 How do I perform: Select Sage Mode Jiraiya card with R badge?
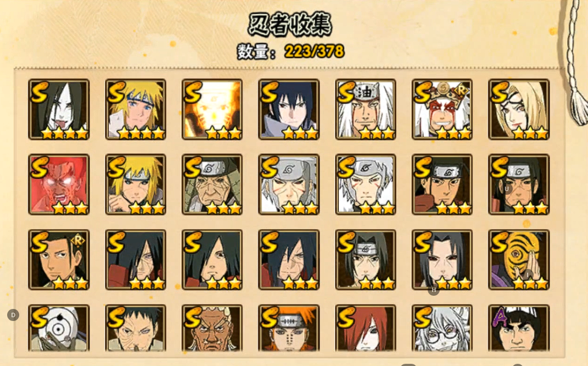pyautogui.click(x=442, y=109)
